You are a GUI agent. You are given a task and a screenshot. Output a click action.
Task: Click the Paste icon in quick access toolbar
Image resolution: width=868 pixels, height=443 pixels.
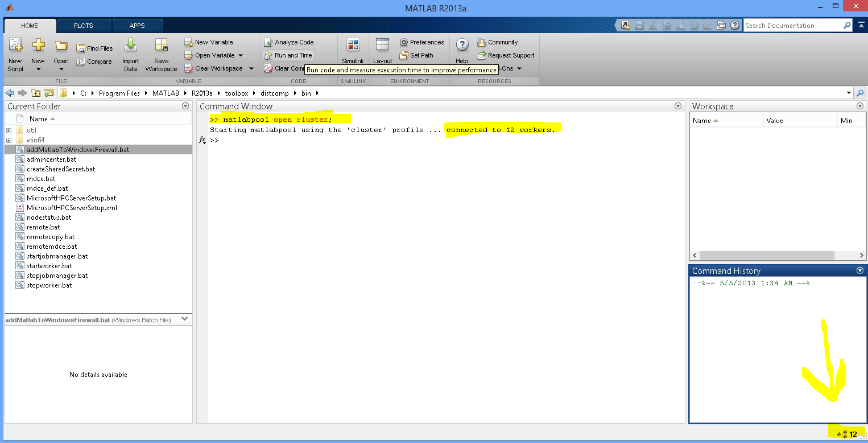click(x=680, y=26)
